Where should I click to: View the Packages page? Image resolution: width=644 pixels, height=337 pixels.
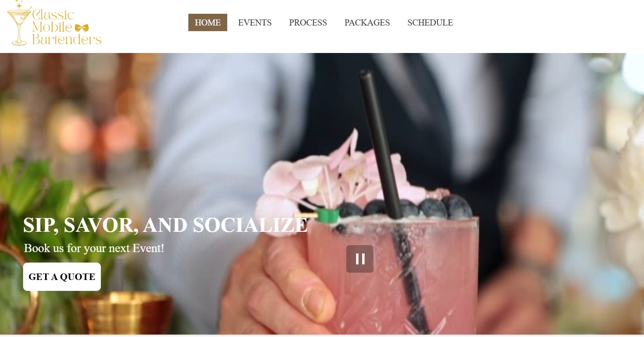(367, 23)
